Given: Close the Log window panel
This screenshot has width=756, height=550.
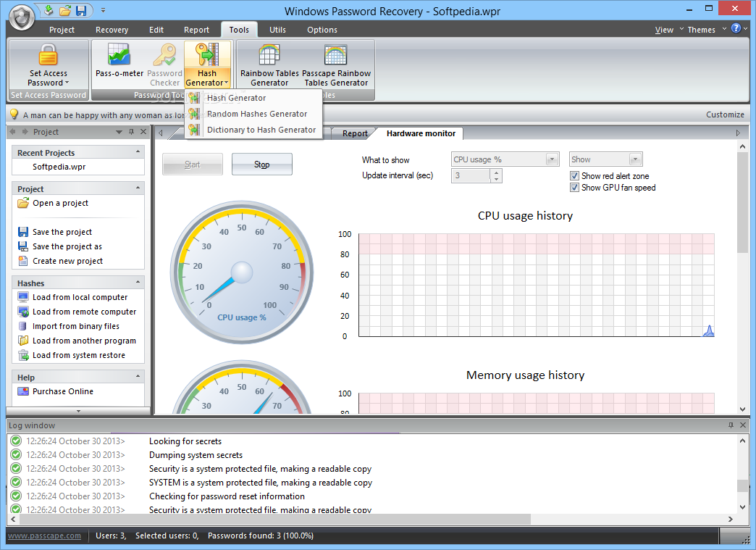Looking at the screenshot, I should (743, 425).
